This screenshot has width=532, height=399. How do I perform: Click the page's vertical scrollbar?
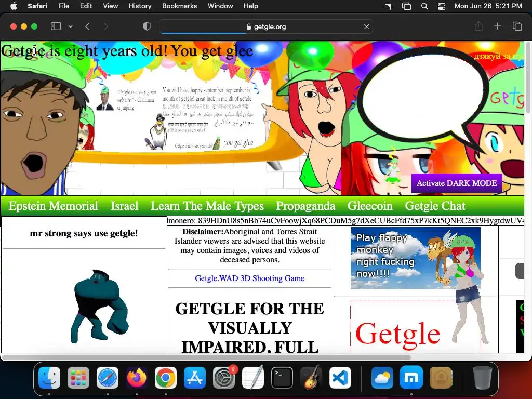(528, 77)
